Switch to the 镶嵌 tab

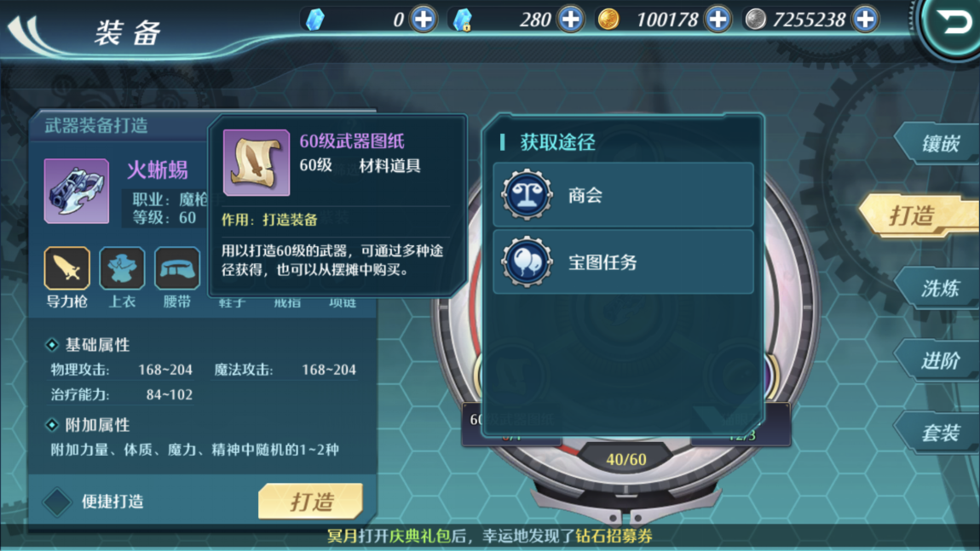937,144
